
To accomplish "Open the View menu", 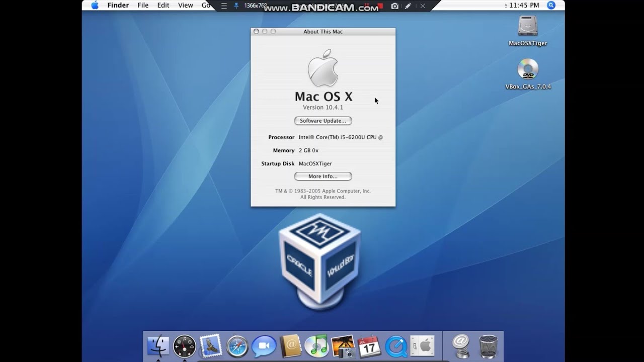I will point(186,5).
